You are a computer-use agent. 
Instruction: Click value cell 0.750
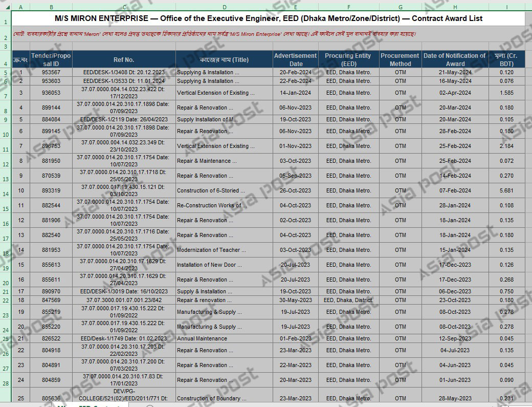507,291
